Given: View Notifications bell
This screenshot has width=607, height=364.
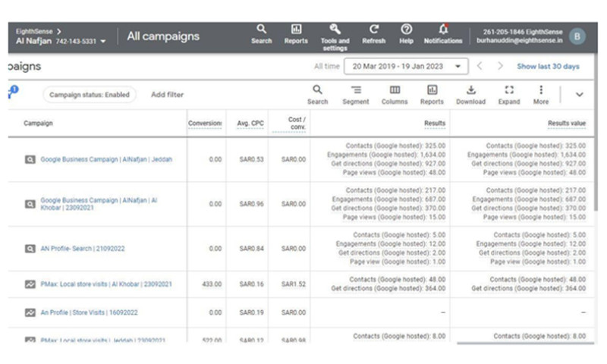Looking at the screenshot, I should point(443,34).
